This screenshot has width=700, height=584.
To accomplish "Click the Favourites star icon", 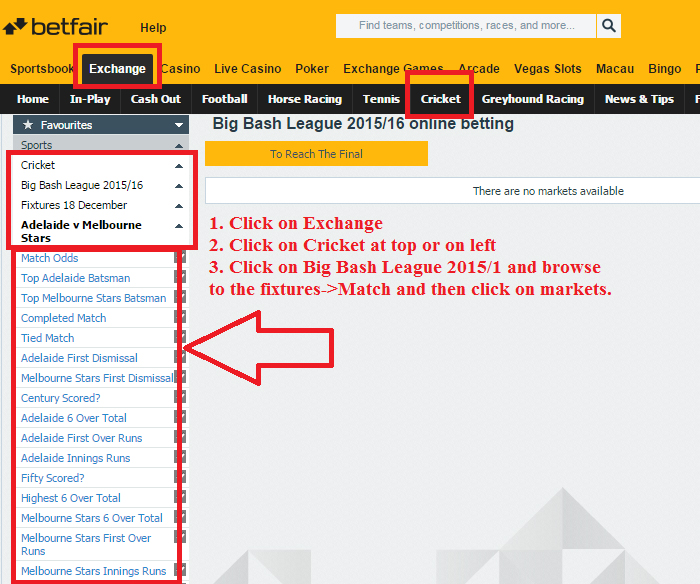I will point(28,125).
